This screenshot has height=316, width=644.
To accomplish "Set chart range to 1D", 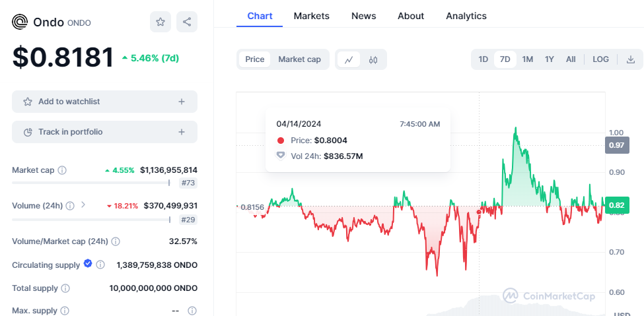I will [x=483, y=59].
